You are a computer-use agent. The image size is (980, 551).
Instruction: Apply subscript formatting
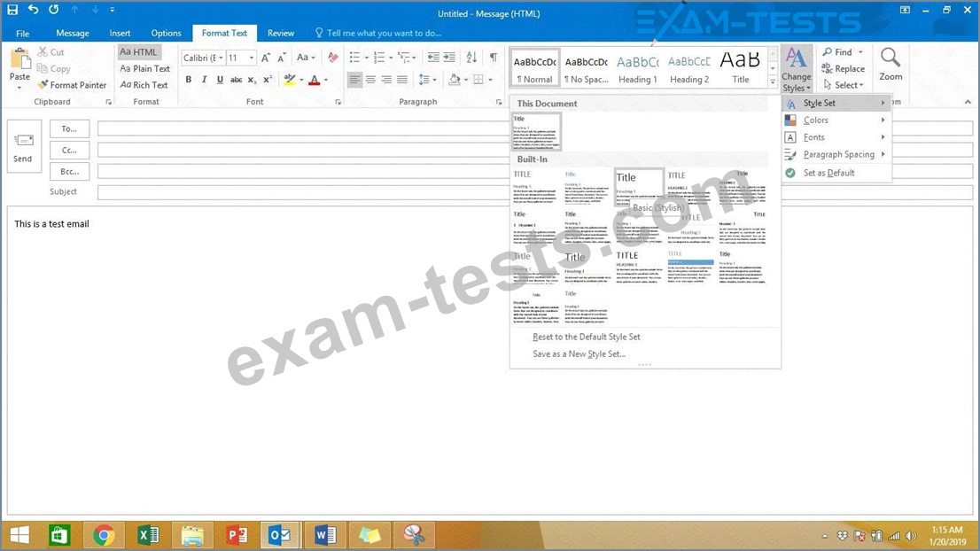pyautogui.click(x=252, y=80)
